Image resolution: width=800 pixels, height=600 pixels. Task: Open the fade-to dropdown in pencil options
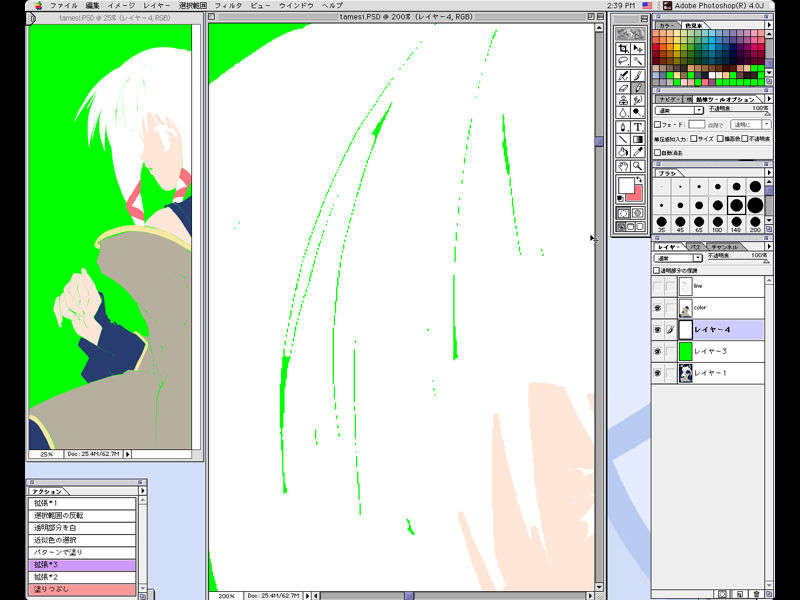750,124
